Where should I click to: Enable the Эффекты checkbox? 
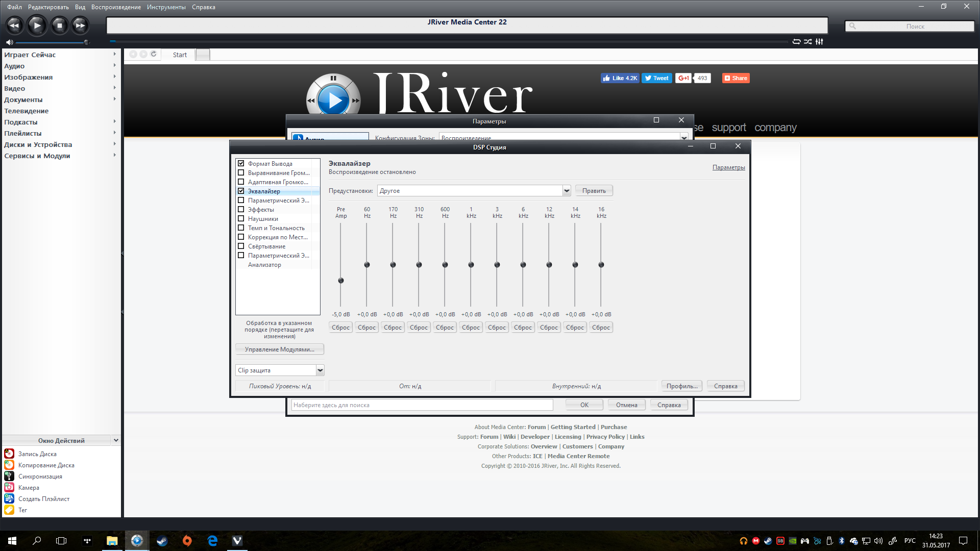coord(241,210)
